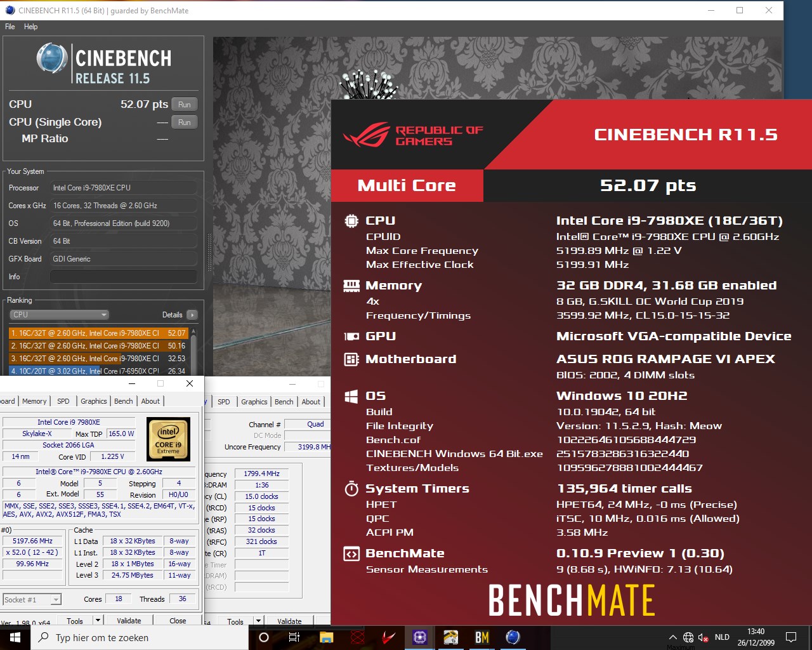Run the CPU (Single Core) benchmark

tap(184, 123)
